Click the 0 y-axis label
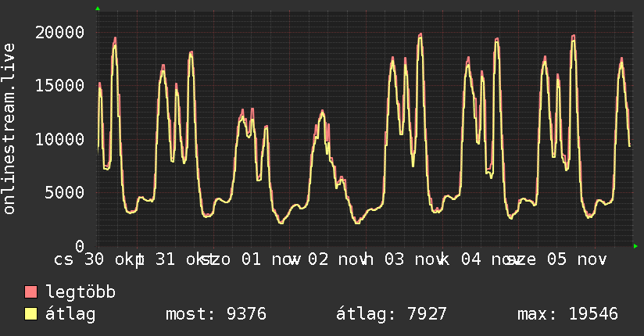The width and height of the screenshot is (644, 336). coord(80,246)
